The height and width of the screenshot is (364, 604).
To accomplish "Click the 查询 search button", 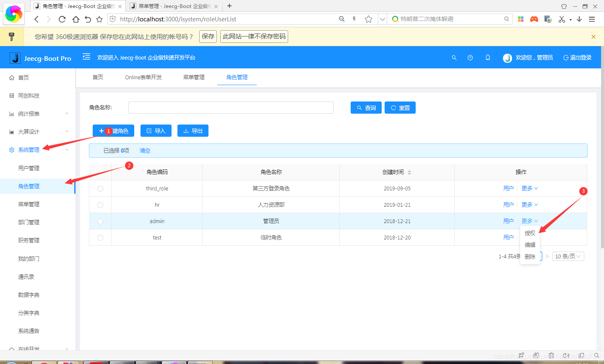I will click(366, 108).
